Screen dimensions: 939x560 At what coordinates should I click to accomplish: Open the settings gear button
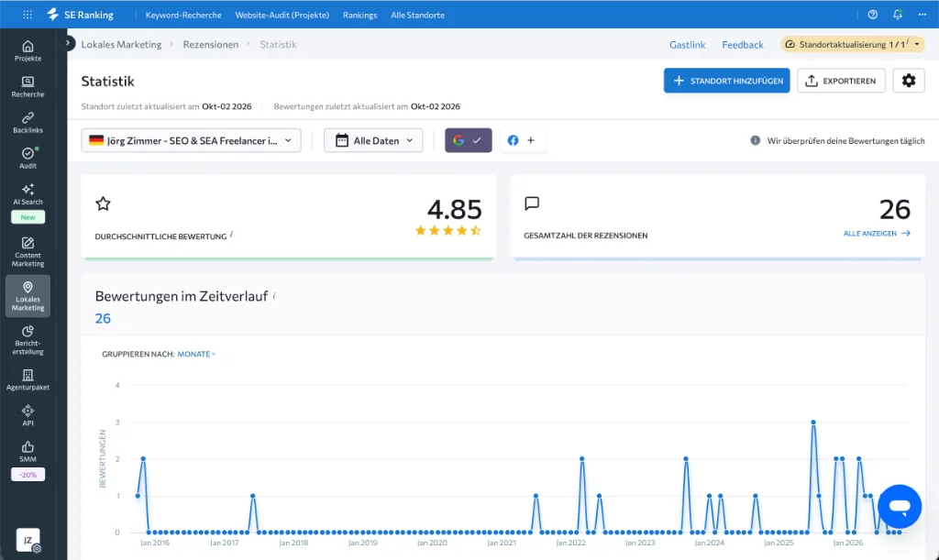tap(909, 81)
